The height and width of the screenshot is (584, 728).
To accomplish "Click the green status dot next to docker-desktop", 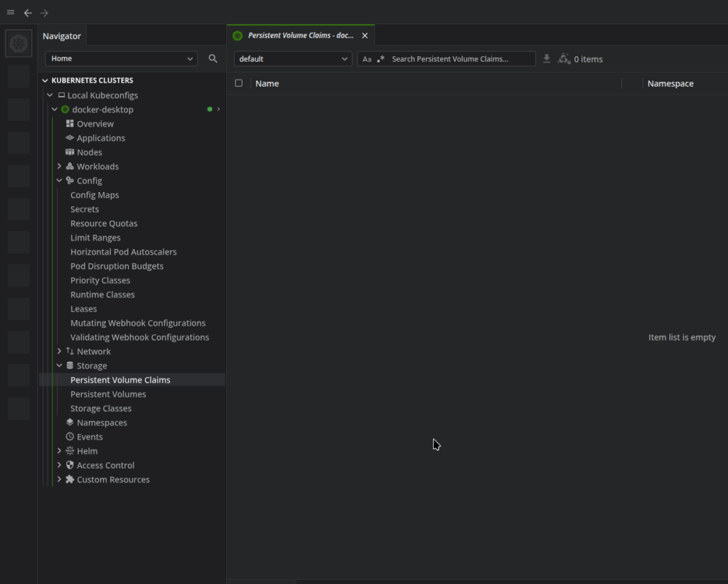I will [x=209, y=109].
